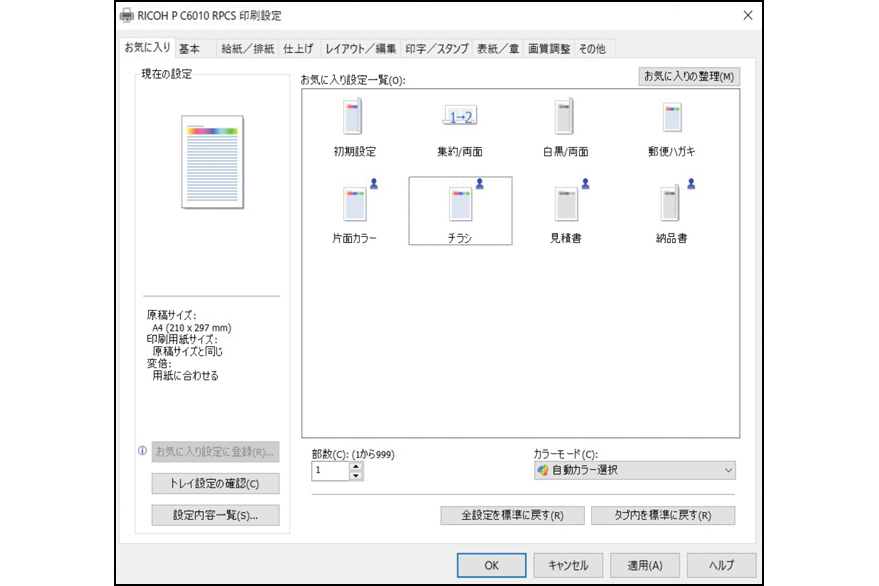Screen dimensions: 879x586
Task: Select the 納品書 favorite preset icon
Action: pyautogui.click(x=671, y=205)
